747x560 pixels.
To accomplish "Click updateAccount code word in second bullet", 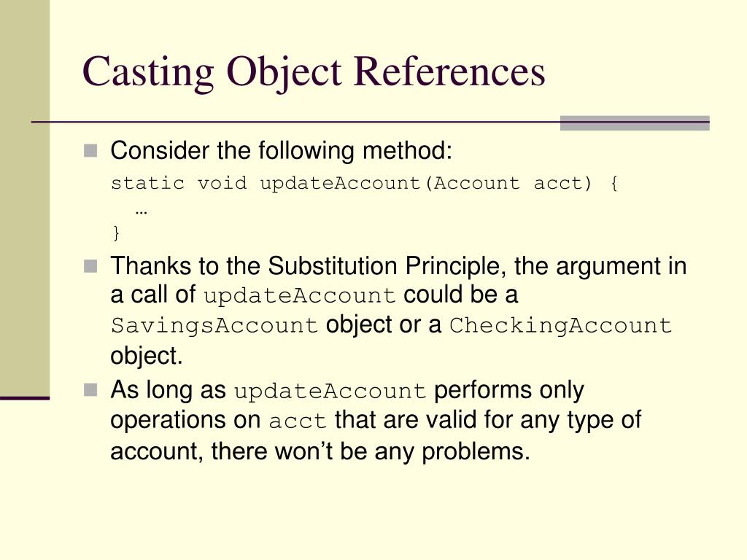I will click(300, 296).
